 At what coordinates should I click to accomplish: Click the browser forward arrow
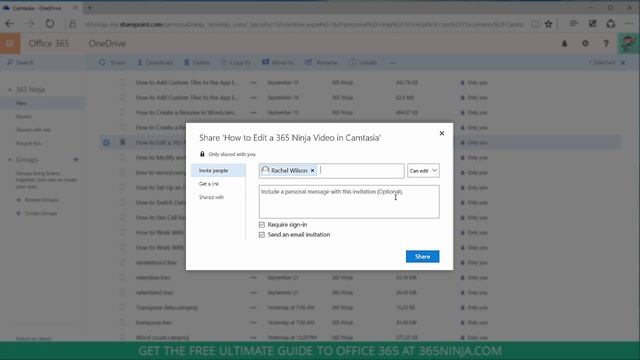[30, 24]
